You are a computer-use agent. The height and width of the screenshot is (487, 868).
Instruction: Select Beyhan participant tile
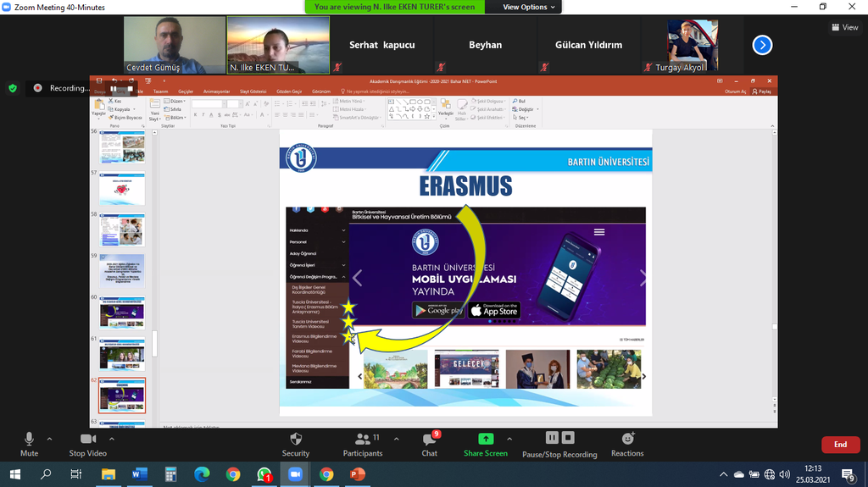coord(486,45)
